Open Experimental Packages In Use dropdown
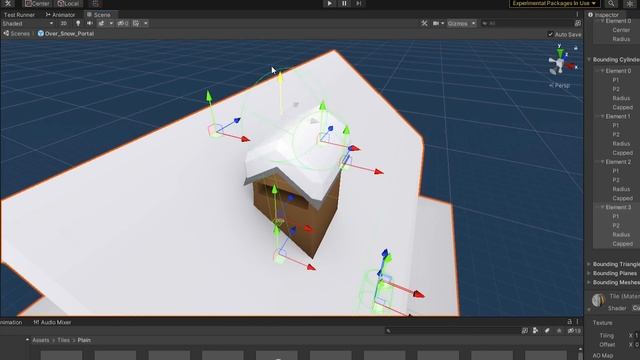The width and height of the screenshot is (640, 360). 554,3
